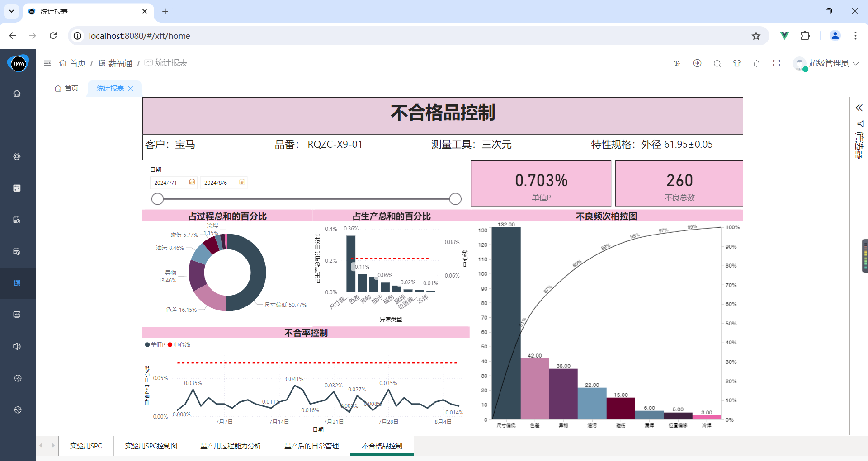Open the speaker announcement icon in sidebar

(17, 346)
